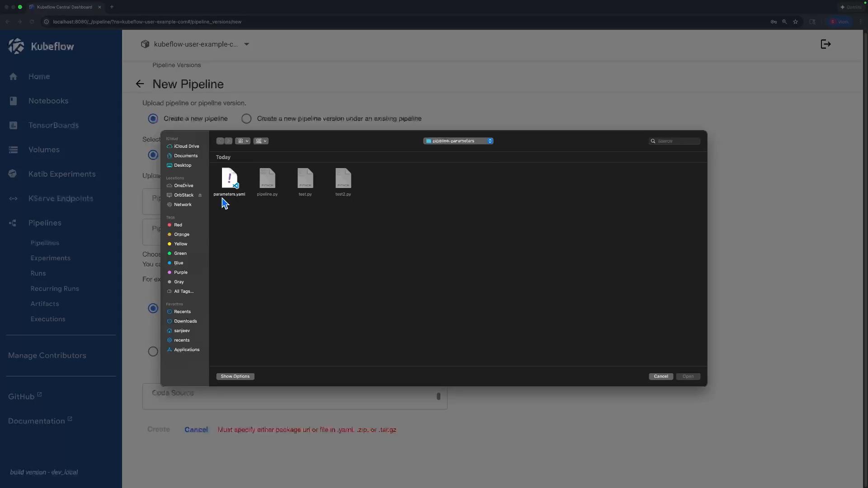868x488 pixels.
Task: Open the Volumes sidebar icon
Action: pyautogui.click(x=13, y=150)
